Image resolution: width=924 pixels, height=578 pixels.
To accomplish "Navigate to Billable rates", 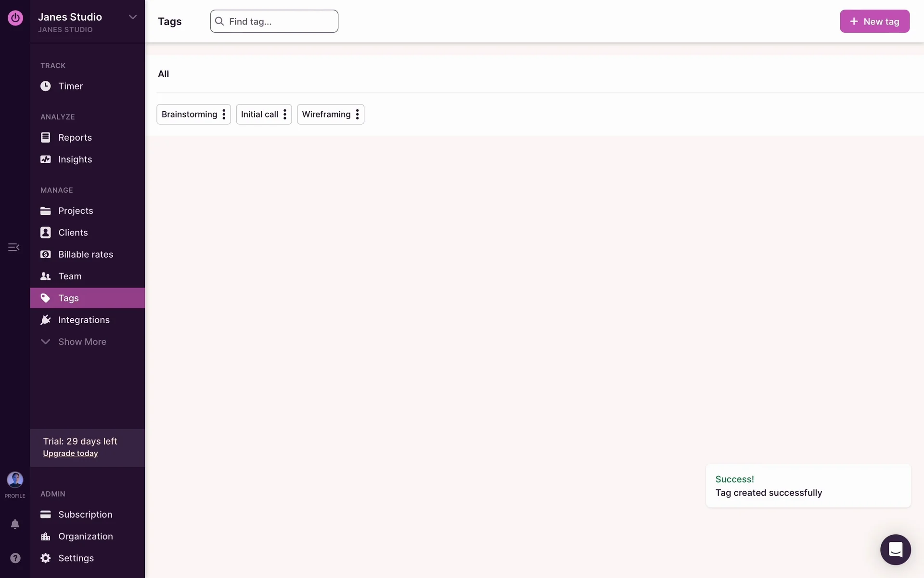I will (x=86, y=254).
